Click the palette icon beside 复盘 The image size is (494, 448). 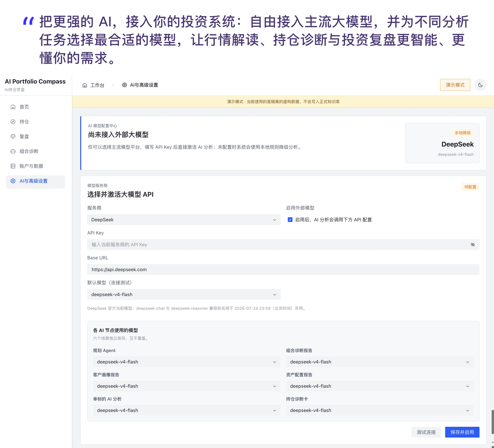(13, 136)
